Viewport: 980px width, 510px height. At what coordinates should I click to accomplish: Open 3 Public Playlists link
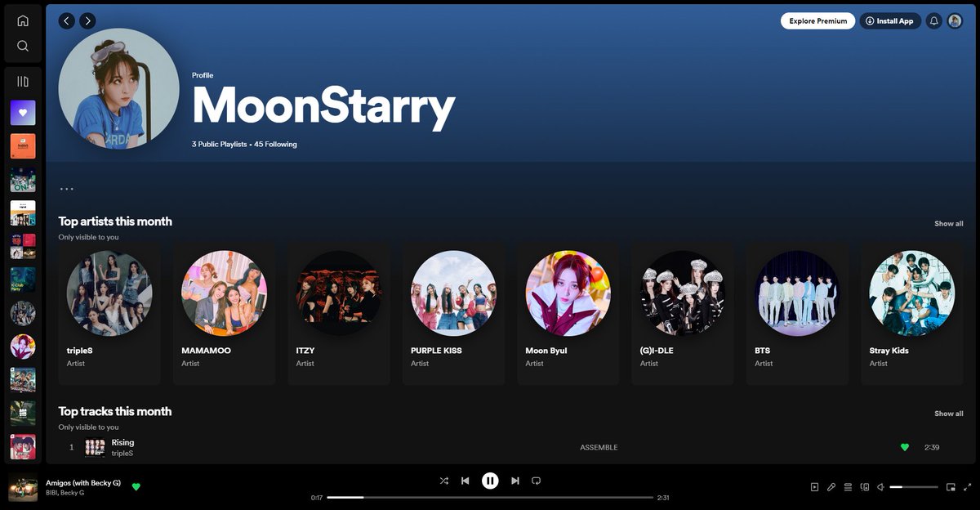[x=219, y=144]
